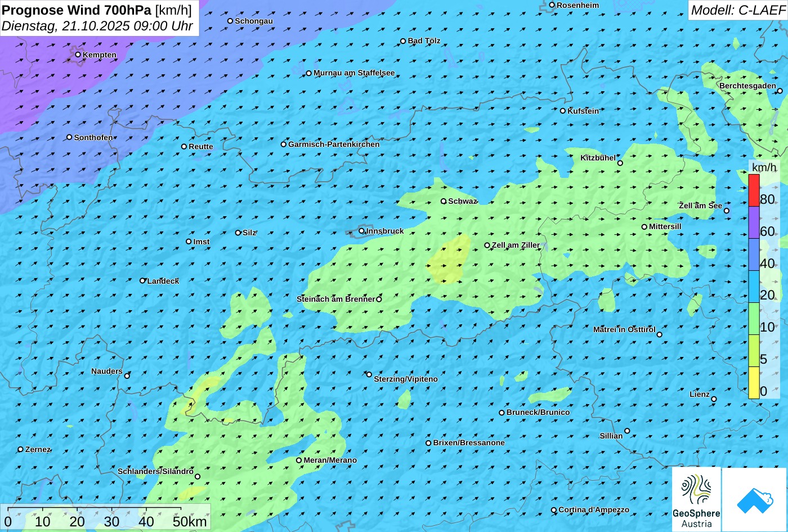Click the Sterzing/Vipiteno marker
The image size is (788, 532).
click(369, 374)
